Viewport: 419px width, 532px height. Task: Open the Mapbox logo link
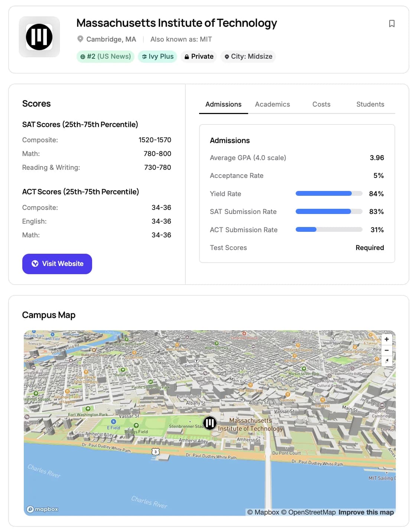tap(42, 509)
